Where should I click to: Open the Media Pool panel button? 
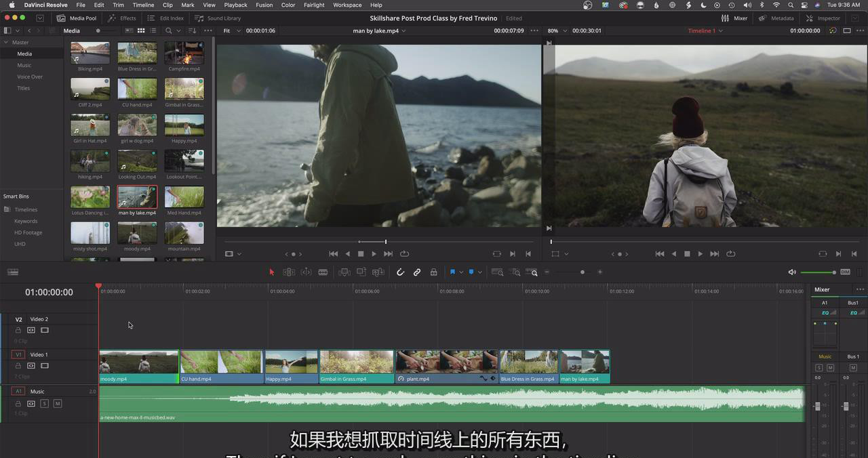click(77, 18)
